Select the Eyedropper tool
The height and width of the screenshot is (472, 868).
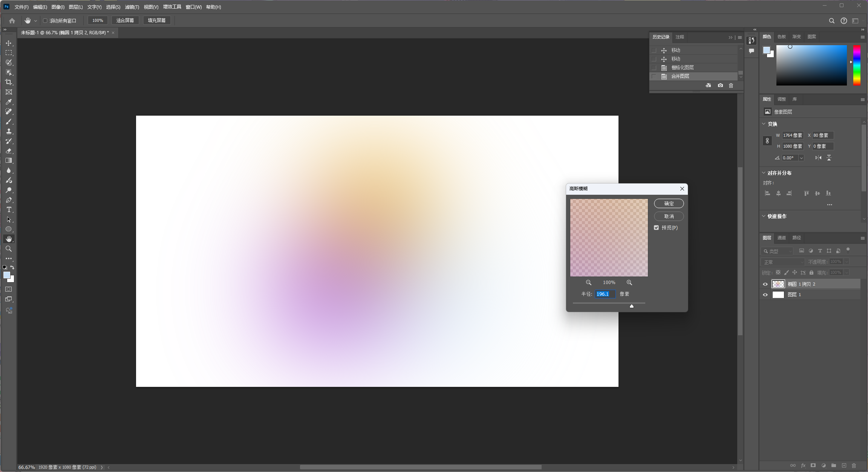[9, 102]
